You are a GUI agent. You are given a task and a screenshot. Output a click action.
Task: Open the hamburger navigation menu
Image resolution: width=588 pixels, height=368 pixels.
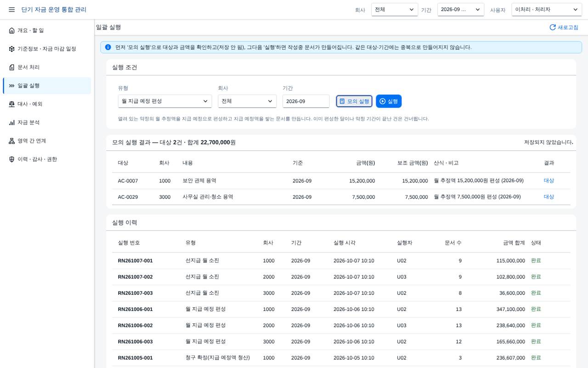[x=12, y=10]
